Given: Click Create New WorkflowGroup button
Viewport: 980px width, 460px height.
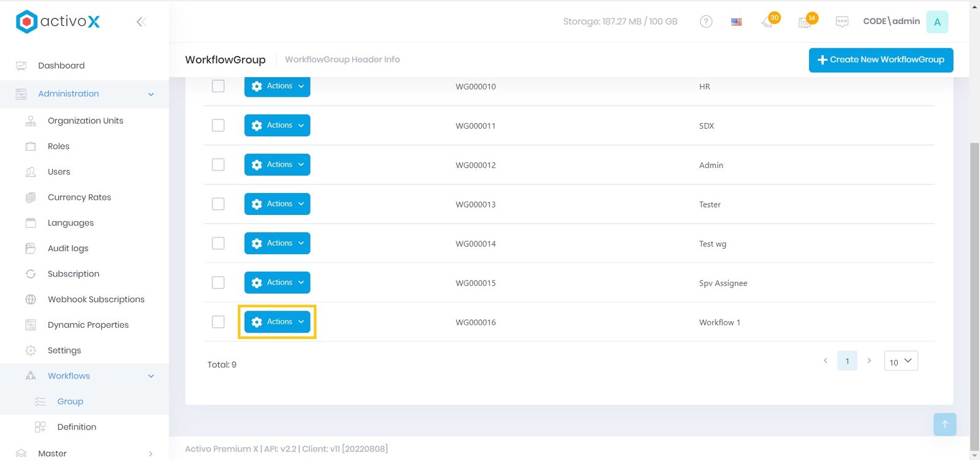Looking at the screenshot, I should coord(881,60).
